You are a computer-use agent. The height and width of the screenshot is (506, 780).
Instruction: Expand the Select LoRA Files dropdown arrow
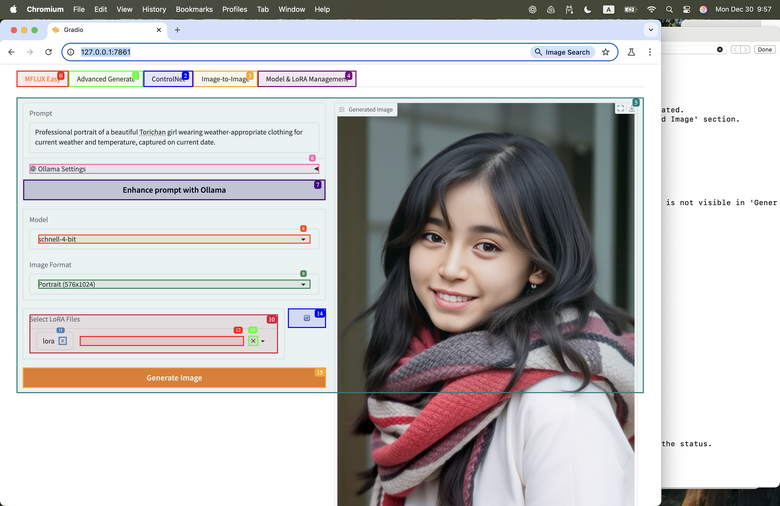pos(263,341)
